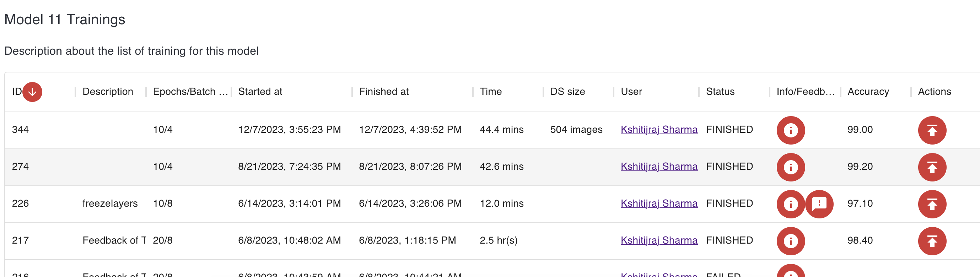This screenshot has width=980, height=277.
Task: Sort by Accuracy column header
Action: point(868,92)
